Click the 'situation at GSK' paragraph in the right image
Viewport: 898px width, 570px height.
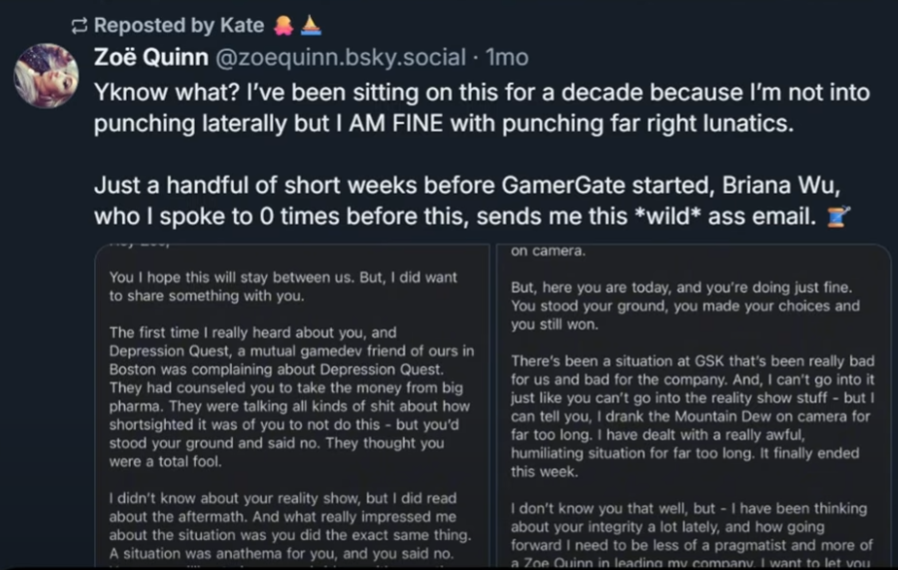[x=692, y=416]
